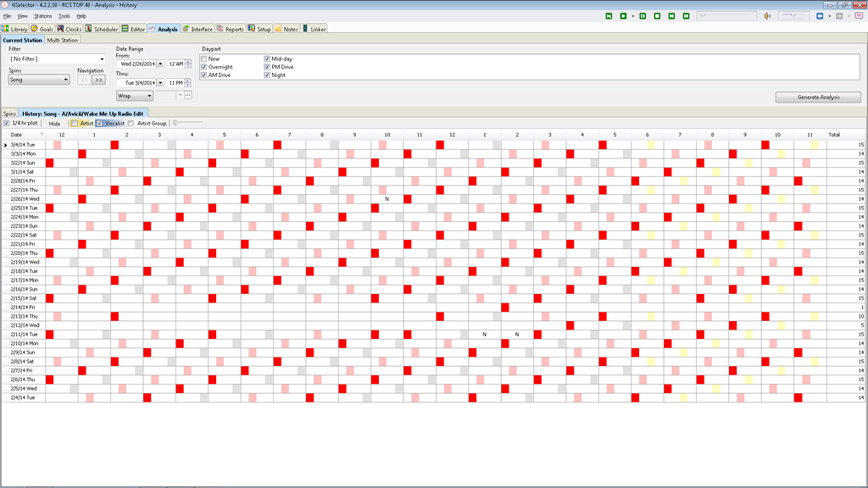
Task: Click the pink chat bubble icon
Action: [x=857, y=16]
